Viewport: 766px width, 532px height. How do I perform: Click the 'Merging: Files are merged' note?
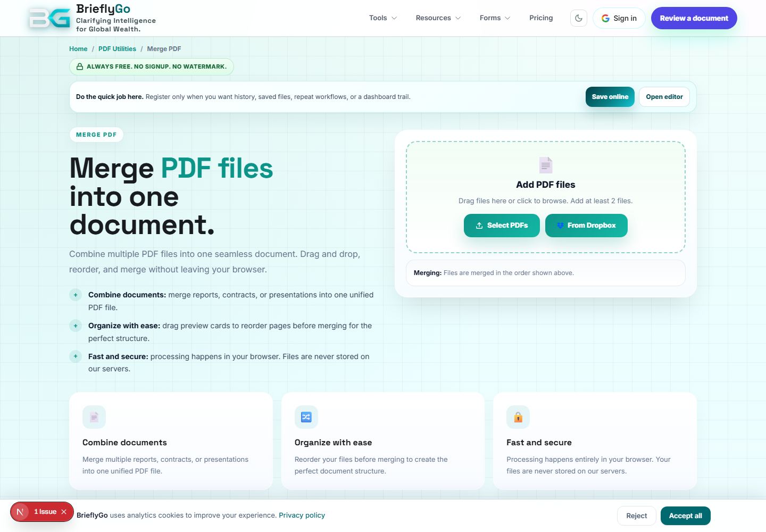pos(546,273)
